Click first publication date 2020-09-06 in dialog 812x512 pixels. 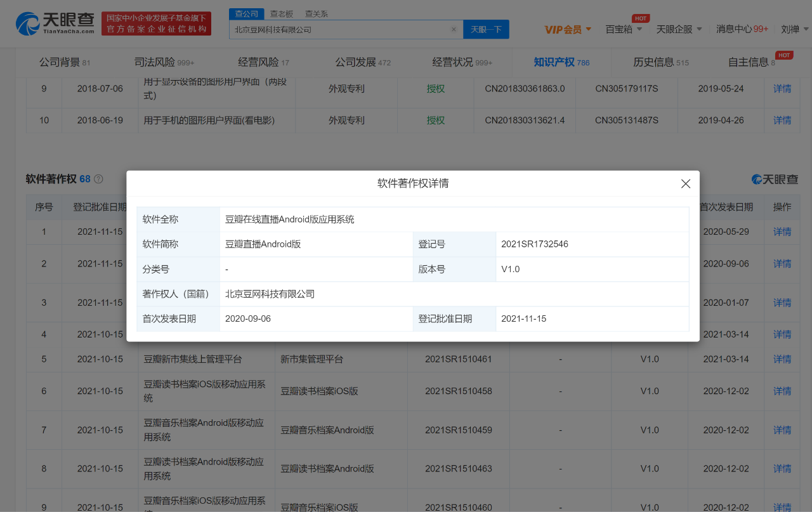(248, 318)
